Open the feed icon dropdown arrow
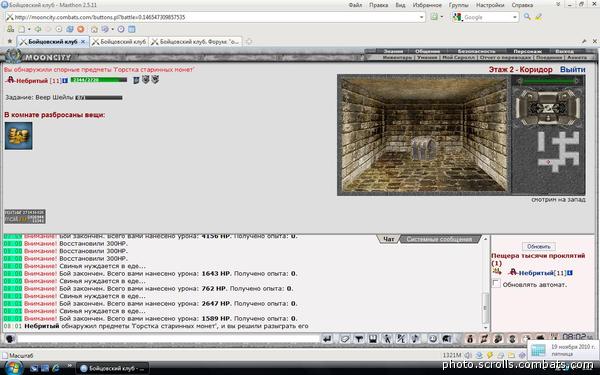Image resolution: width=600 pixels, height=375 pixels. [442, 17]
